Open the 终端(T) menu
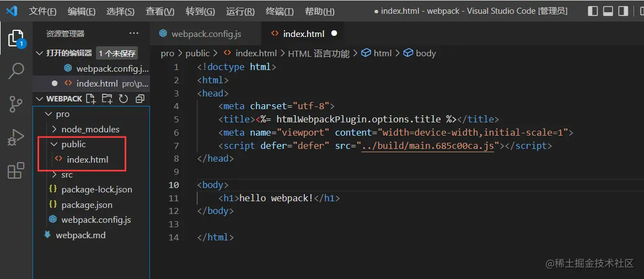Image resolution: width=644 pixels, height=279 pixels. 280,12
